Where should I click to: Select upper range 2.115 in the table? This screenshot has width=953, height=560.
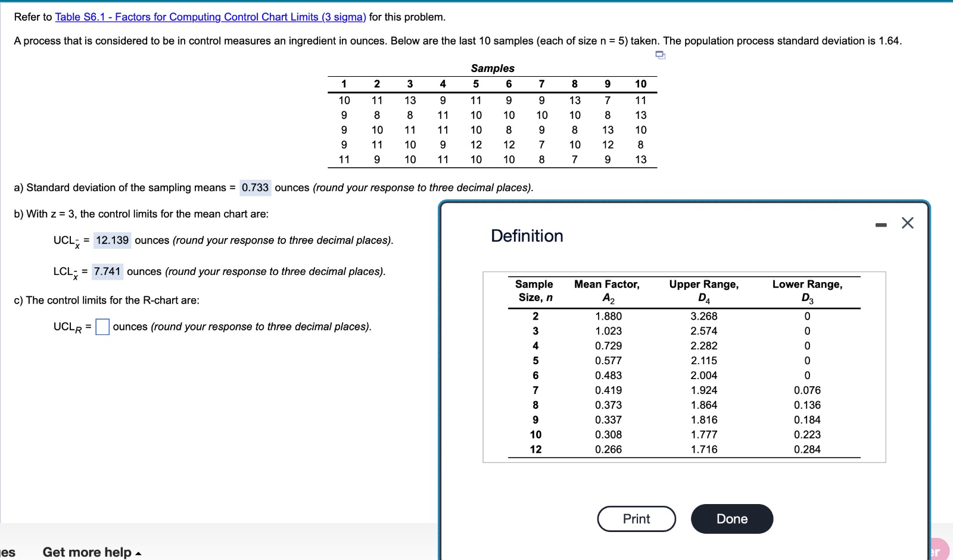(705, 361)
